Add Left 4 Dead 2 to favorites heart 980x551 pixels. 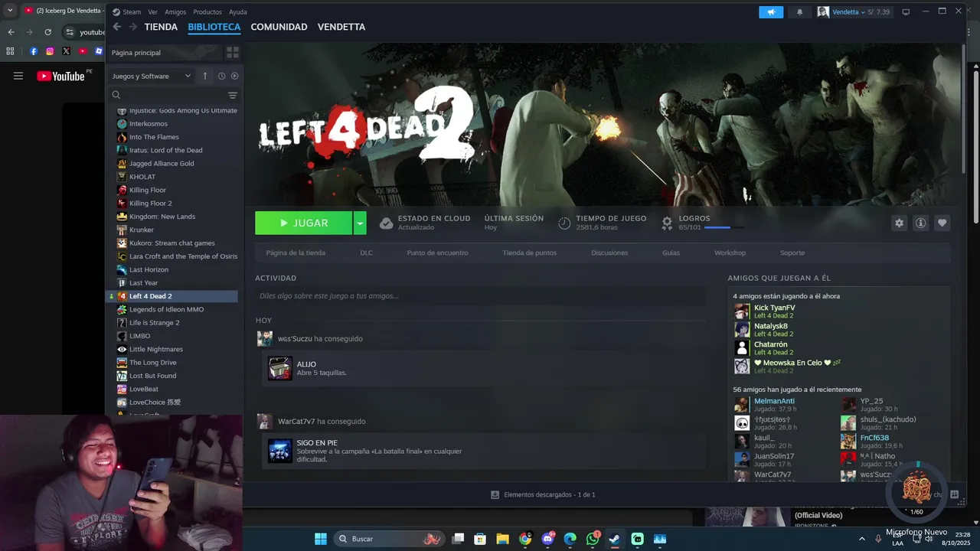pos(942,223)
